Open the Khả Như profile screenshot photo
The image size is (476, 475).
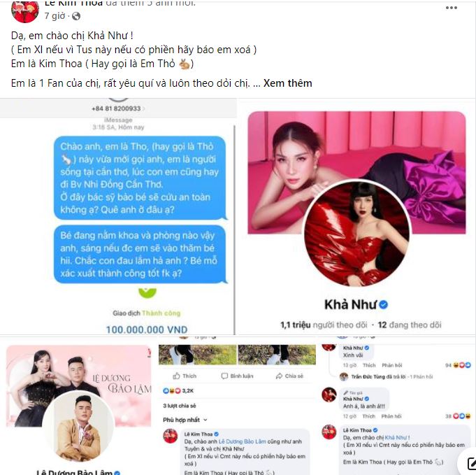point(356,216)
